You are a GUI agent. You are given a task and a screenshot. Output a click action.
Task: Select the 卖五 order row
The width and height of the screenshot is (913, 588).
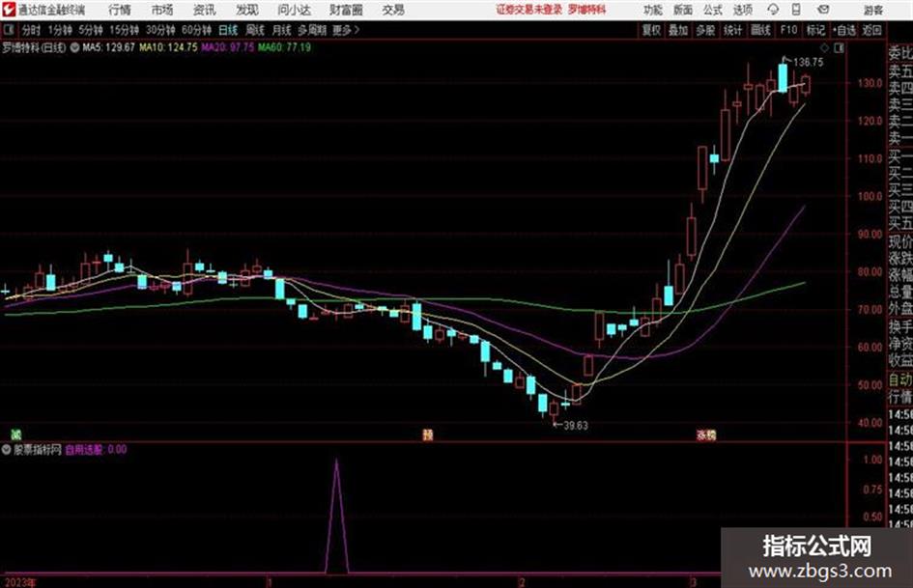click(900, 71)
